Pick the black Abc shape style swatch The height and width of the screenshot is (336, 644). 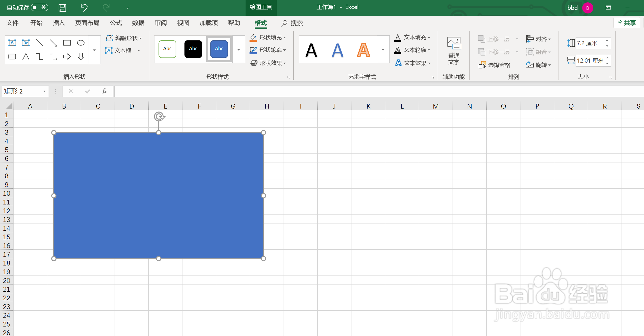193,49
